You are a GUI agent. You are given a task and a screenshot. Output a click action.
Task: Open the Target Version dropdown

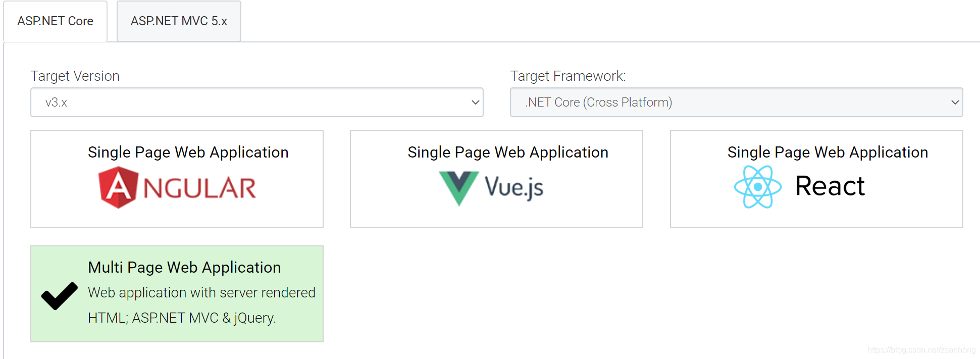256,102
